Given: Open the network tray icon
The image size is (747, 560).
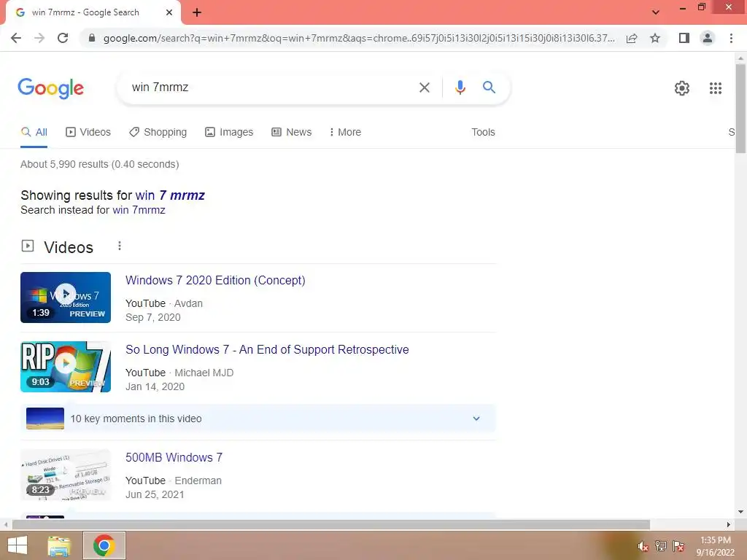Looking at the screenshot, I should click(660, 546).
